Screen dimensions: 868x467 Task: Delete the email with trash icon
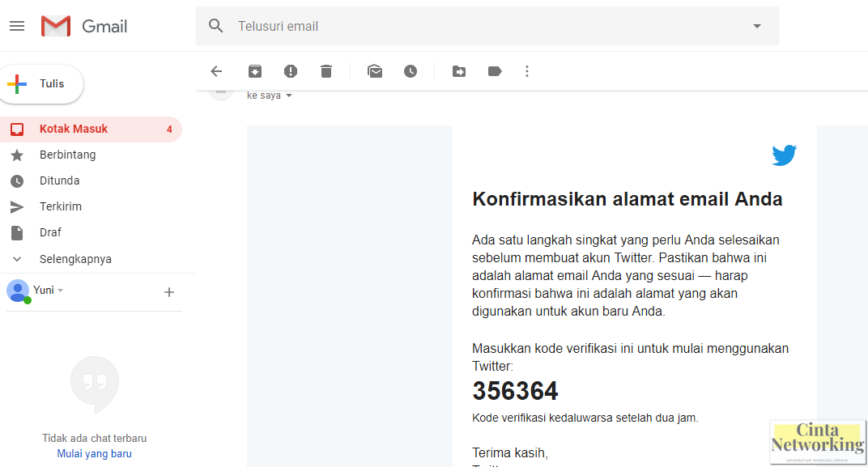326,71
